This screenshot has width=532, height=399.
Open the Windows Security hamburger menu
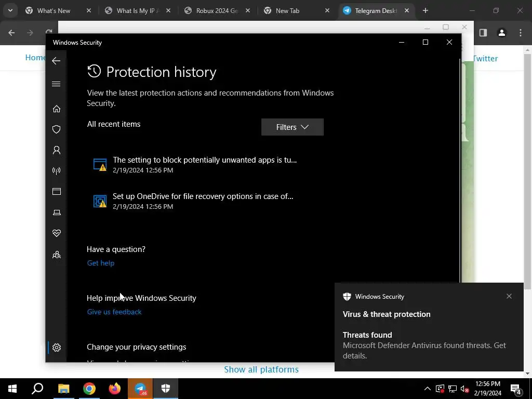point(56,84)
